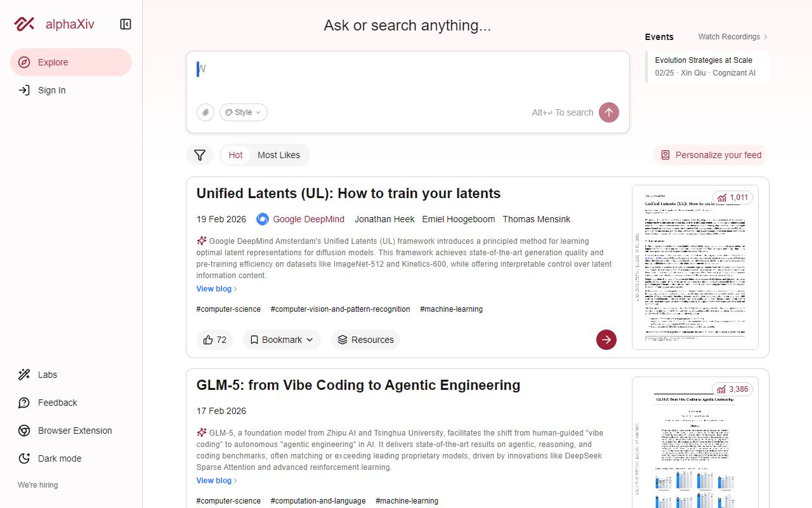This screenshot has width=812, height=508.
Task: Like the Unified Latents paper
Action: 214,340
